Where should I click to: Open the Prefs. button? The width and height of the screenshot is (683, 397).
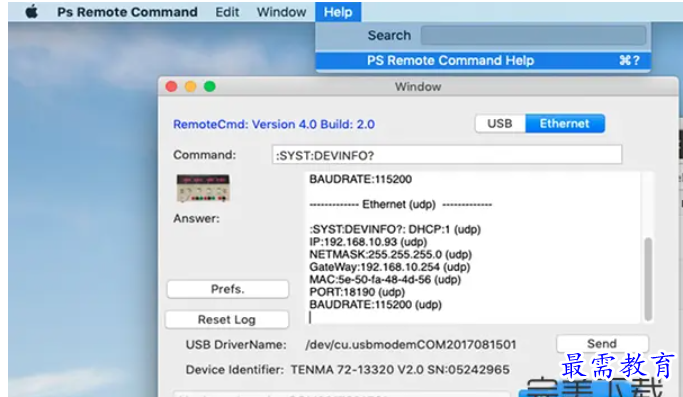click(227, 289)
